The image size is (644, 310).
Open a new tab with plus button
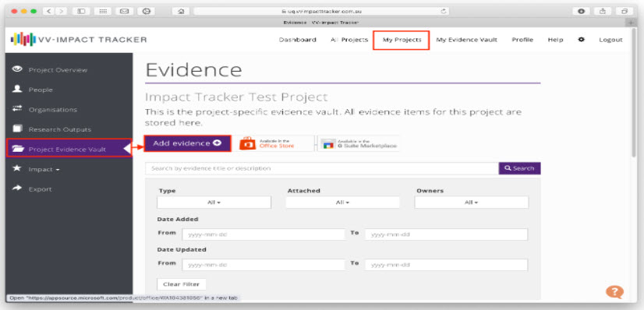(632, 23)
